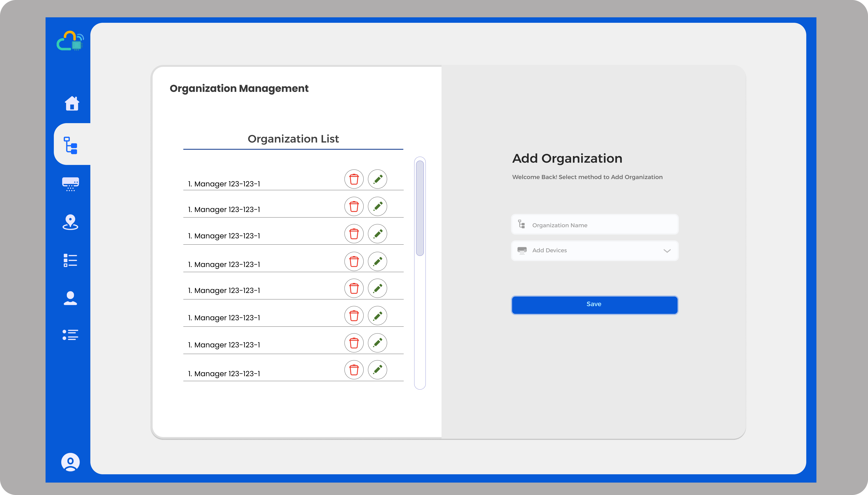Click the account avatar at sidebar bottom

click(70, 462)
